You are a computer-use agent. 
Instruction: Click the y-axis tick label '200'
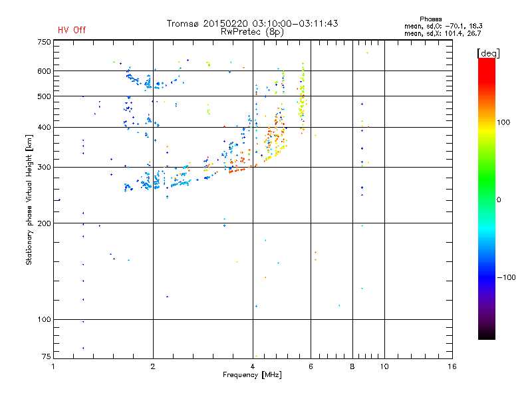pos(44,223)
